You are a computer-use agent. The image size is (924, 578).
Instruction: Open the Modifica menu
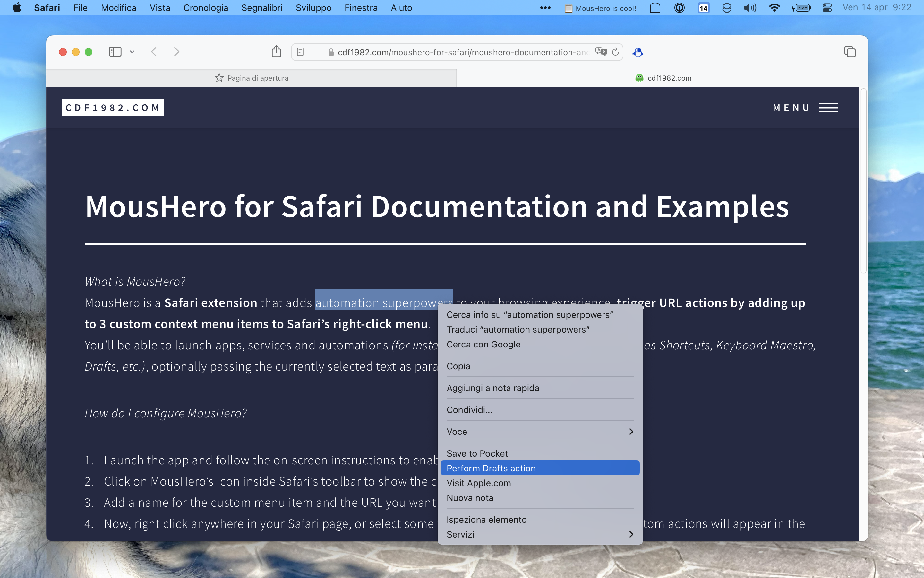pyautogui.click(x=118, y=8)
